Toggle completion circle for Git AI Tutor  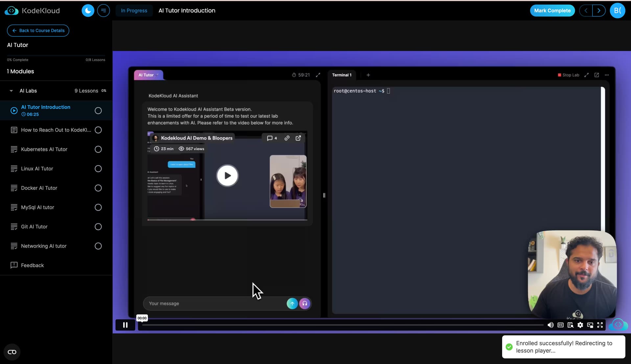pyautogui.click(x=98, y=227)
